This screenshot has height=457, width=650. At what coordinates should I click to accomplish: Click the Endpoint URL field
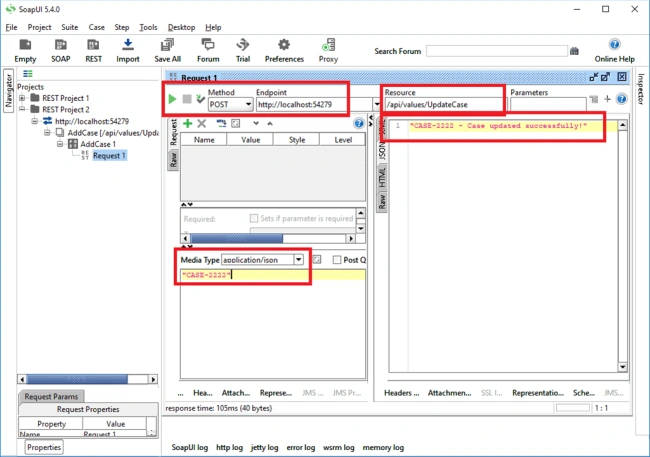click(x=314, y=105)
